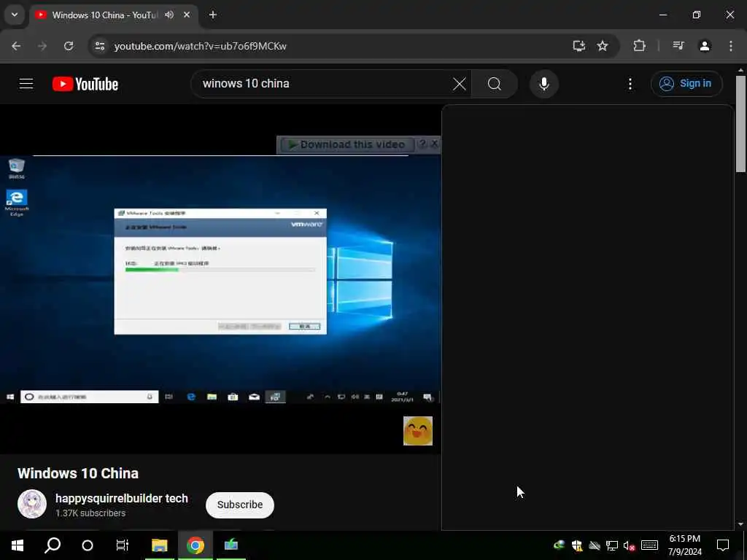Open clock showing 6:15 PM
747x560 pixels.
coord(684,545)
